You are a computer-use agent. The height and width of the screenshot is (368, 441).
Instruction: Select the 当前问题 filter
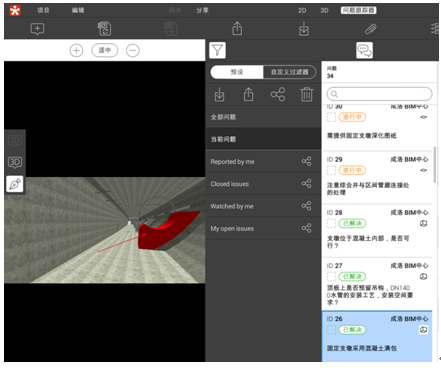(263, 139)
